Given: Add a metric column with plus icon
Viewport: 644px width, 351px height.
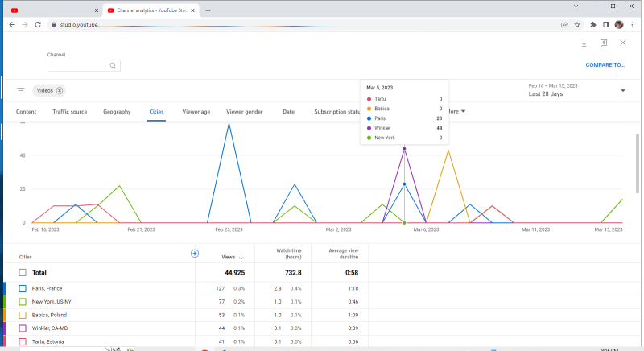Looking at the screenshot, I should click(x=194, y=254).
